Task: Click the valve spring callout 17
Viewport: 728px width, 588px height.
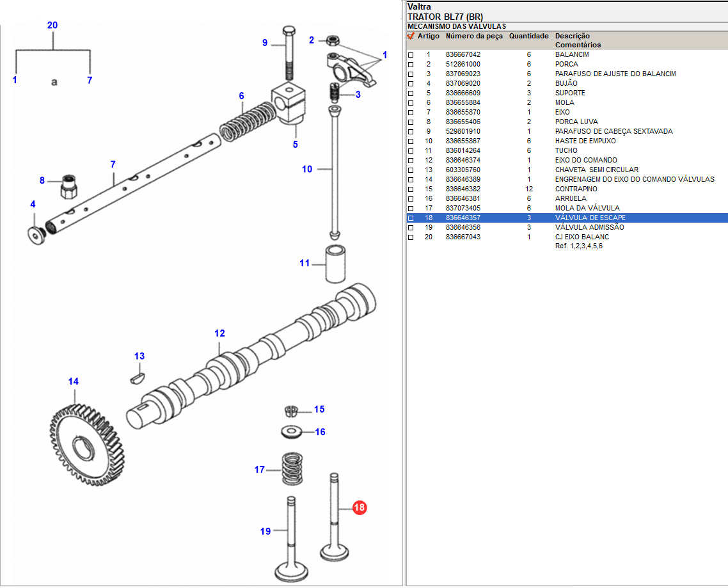Action: (259, 470)
